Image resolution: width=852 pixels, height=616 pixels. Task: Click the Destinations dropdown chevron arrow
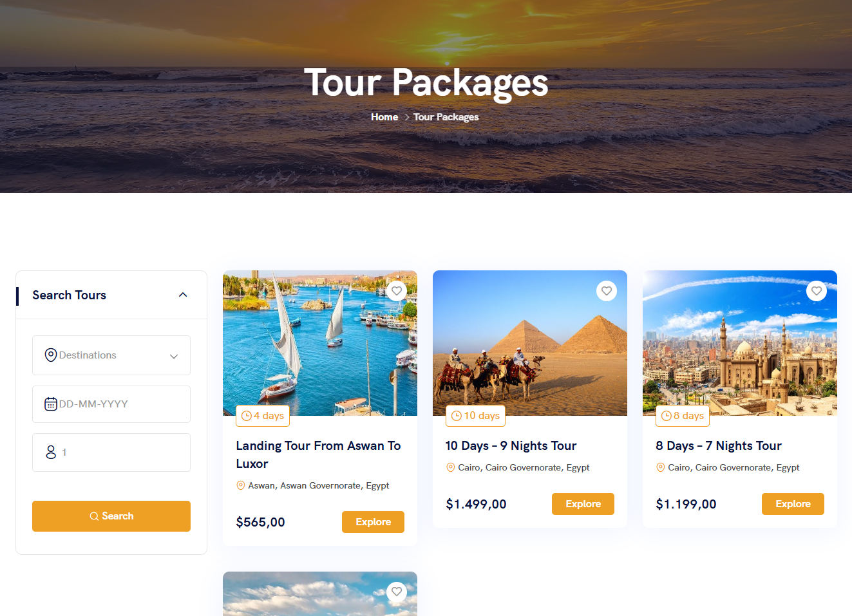174,356
